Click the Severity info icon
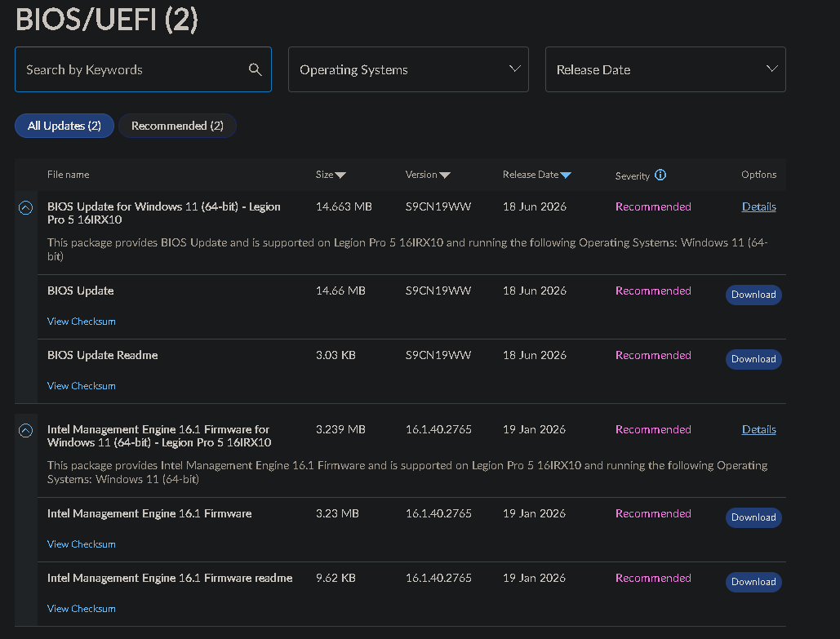840x639 pixels. pos(660,175)
